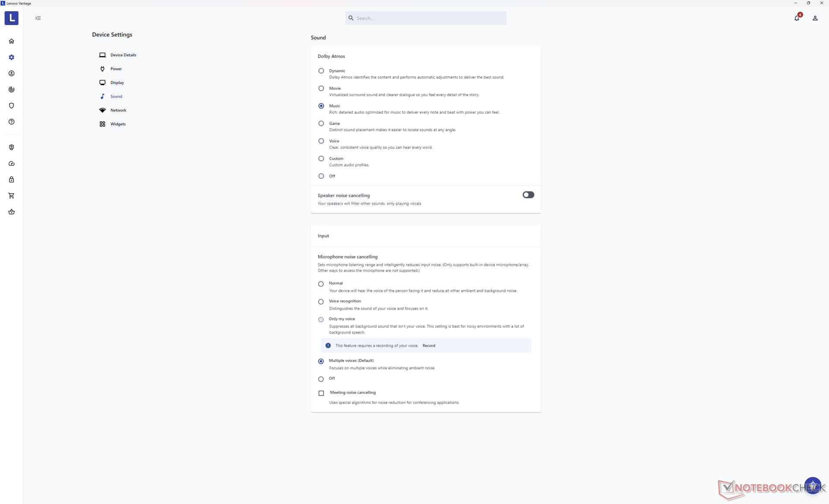This screenshot has height=504, width=829.
Task: Open the lock icon in sidebar
Action: [x=12, y=180]
